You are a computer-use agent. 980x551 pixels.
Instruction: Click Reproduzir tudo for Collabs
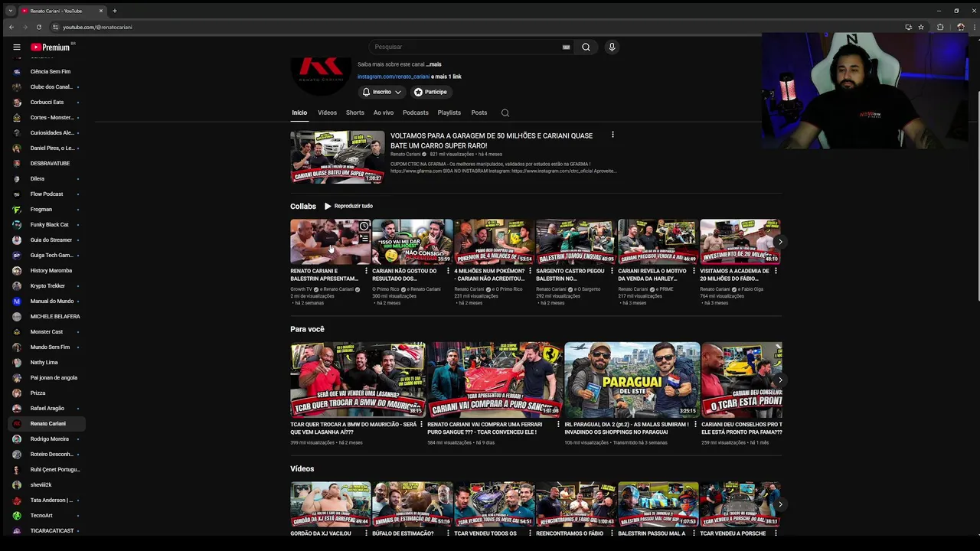(x=348, y=206)
